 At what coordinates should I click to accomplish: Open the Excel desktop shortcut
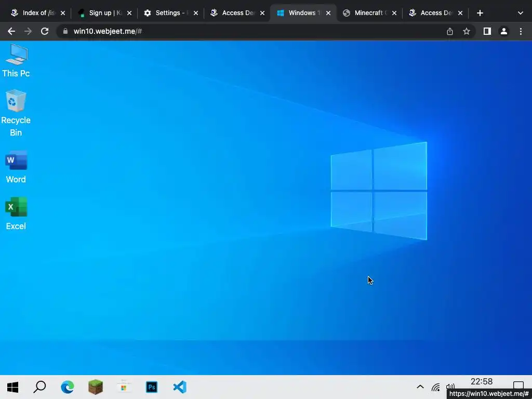tap(16, 214)
